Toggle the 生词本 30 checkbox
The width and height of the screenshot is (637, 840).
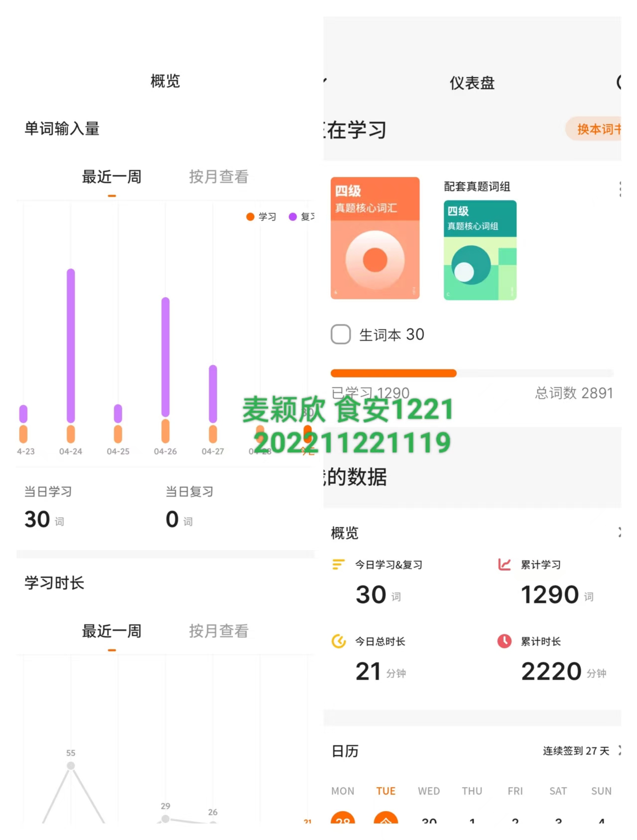click(x=341, y=334)
